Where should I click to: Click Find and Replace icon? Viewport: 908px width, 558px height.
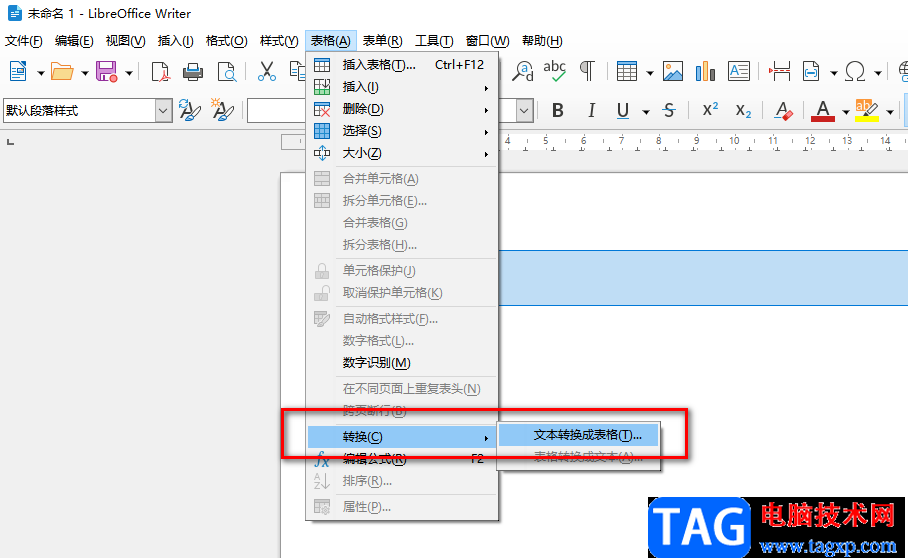coord(522,72)
